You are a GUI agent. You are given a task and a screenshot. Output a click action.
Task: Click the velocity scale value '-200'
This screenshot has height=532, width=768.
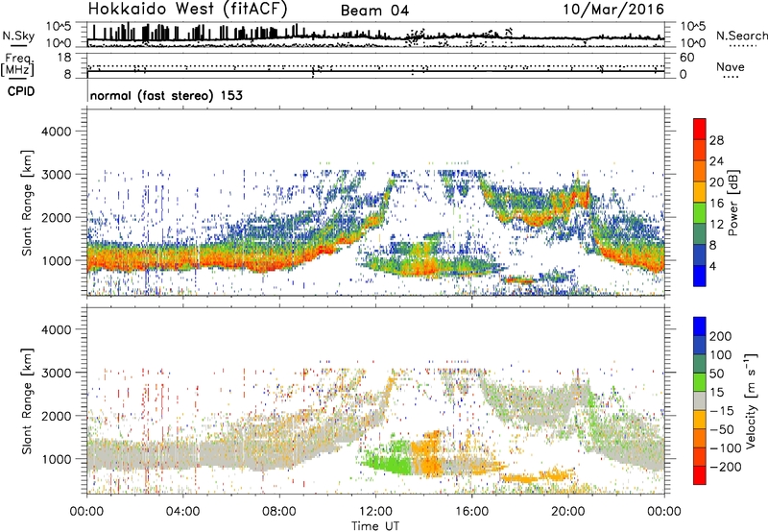tap(726, 467)
